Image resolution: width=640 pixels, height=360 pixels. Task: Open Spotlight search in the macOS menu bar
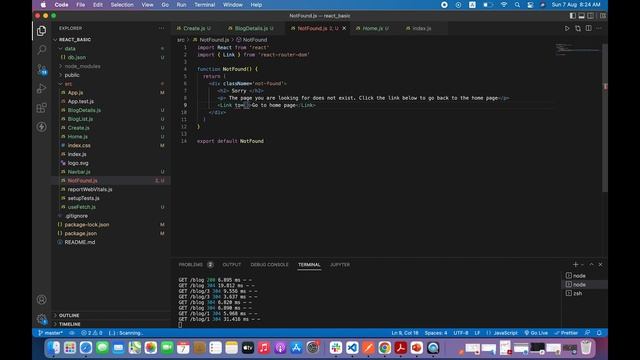pos(517,5)
